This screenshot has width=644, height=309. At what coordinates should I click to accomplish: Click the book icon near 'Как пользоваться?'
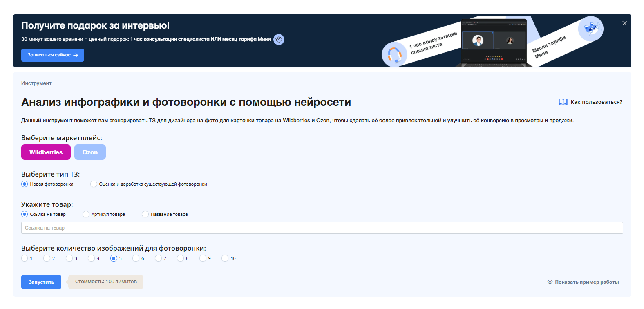(x=563, y=102)
